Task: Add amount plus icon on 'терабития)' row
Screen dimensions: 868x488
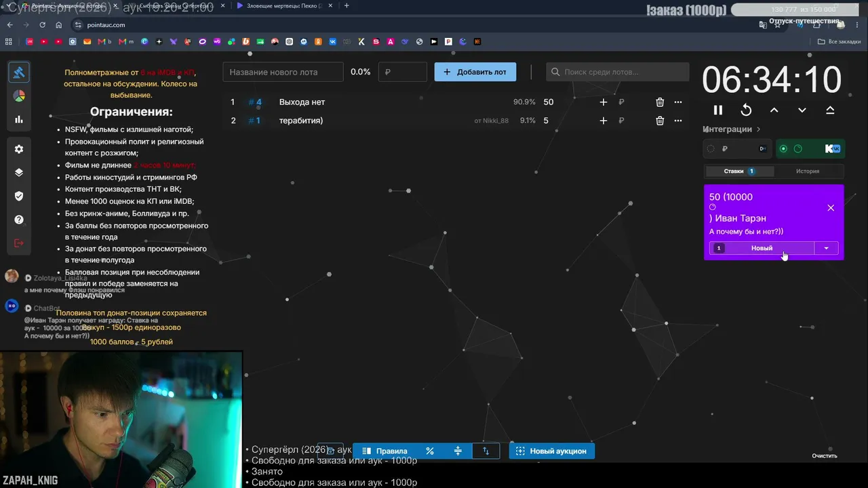Action: pos(604,121)
